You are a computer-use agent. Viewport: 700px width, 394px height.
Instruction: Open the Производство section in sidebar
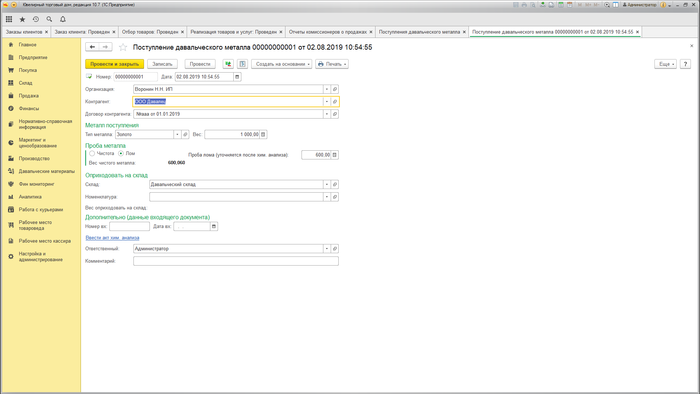34,158
